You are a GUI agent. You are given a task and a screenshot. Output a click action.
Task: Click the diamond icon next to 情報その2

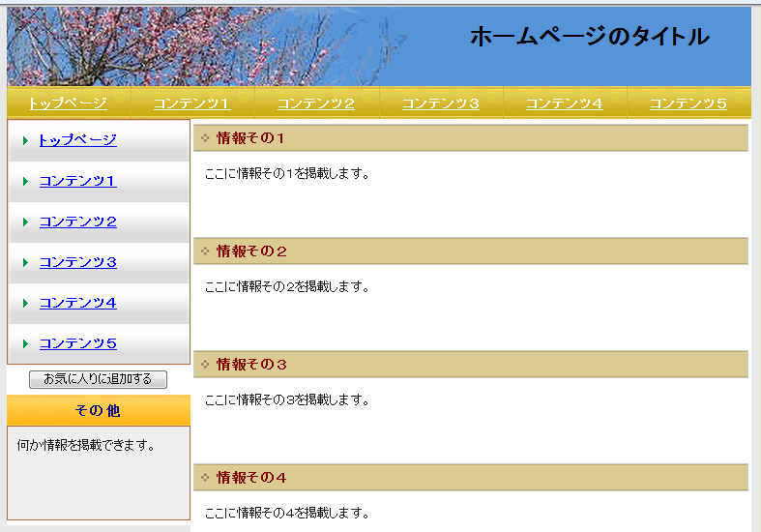tap(205, 251)
